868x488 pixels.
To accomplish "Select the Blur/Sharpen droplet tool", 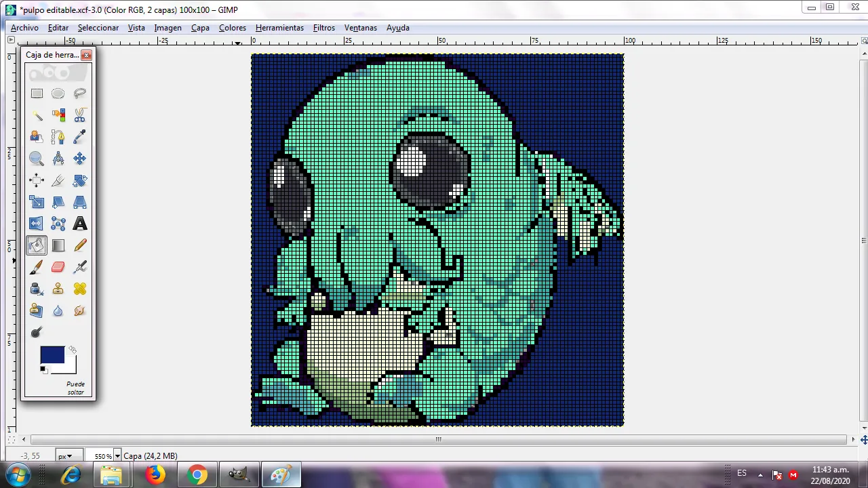I will coord(58,310).
